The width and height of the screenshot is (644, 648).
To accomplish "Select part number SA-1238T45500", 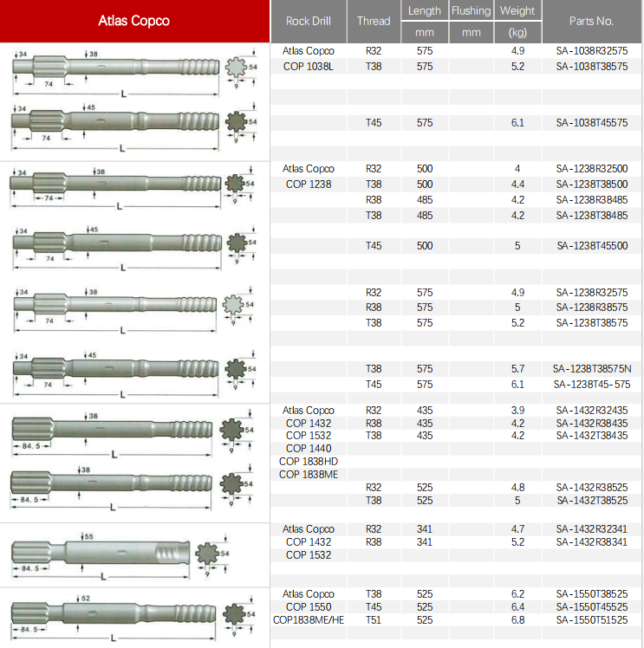I will point(592,246).
